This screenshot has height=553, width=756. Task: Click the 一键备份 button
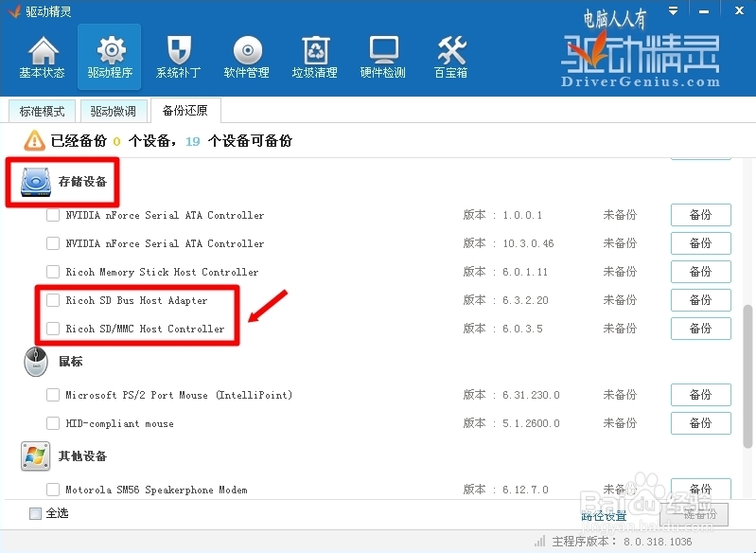(694, 514)
